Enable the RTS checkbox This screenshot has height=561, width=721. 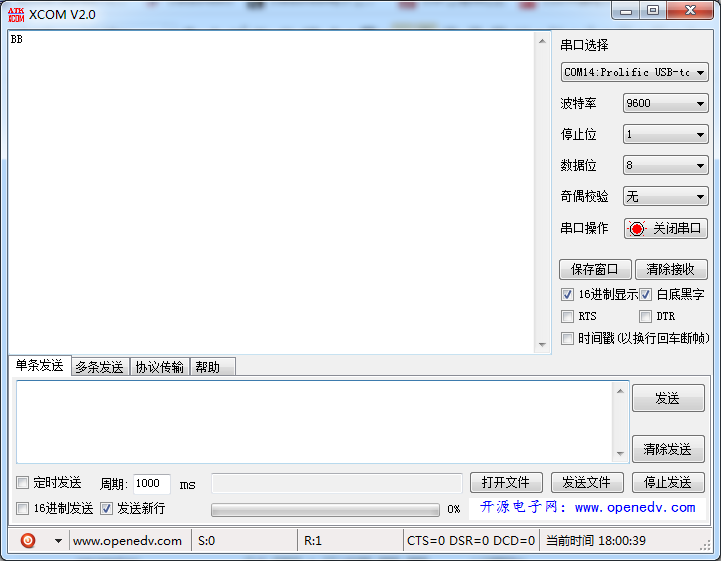pyautogui.click(x=567, y=316)
